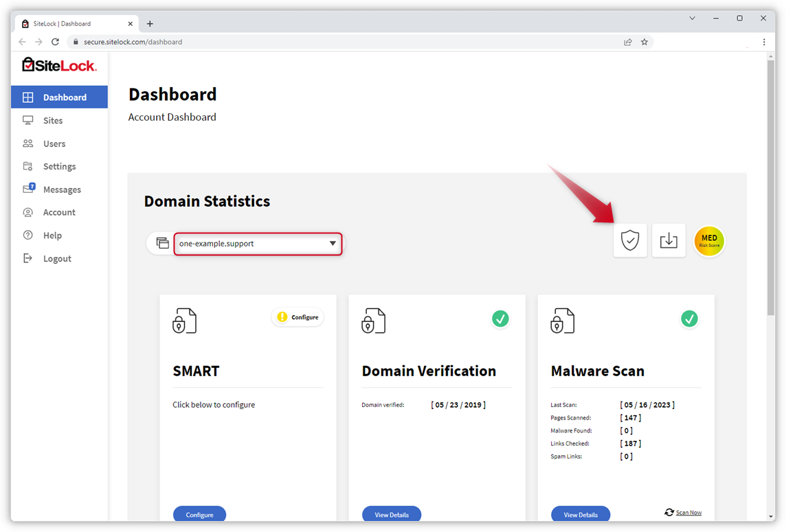Click View Details under Domain Verification
This screenshot has width=786, height=532.
(x=392, y=514)
